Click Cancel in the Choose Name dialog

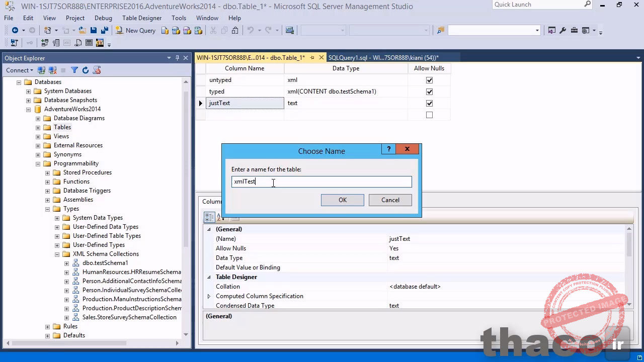(x=390, y=200)
